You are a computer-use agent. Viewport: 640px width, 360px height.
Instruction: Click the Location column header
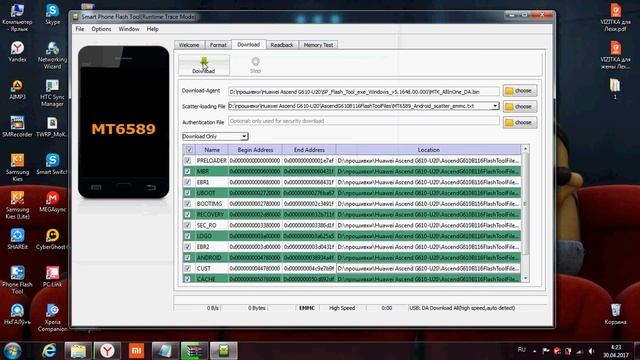(x=428, y=150)
